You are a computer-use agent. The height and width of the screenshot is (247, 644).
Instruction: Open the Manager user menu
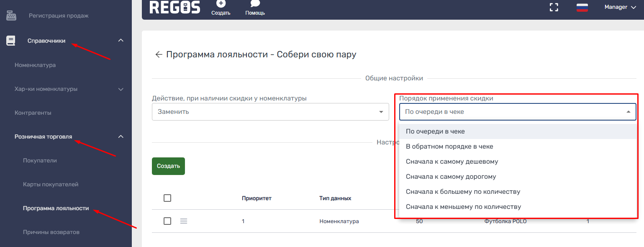coord(620,7)
